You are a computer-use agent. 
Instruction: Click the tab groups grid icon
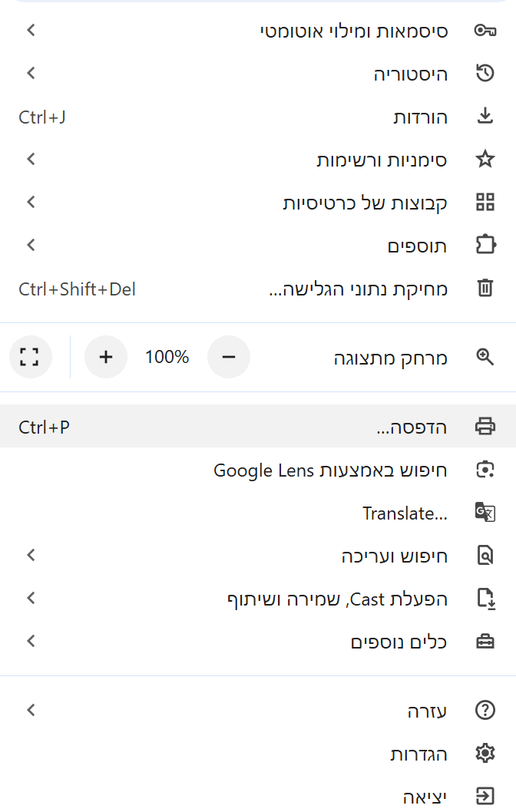[485, 203]
